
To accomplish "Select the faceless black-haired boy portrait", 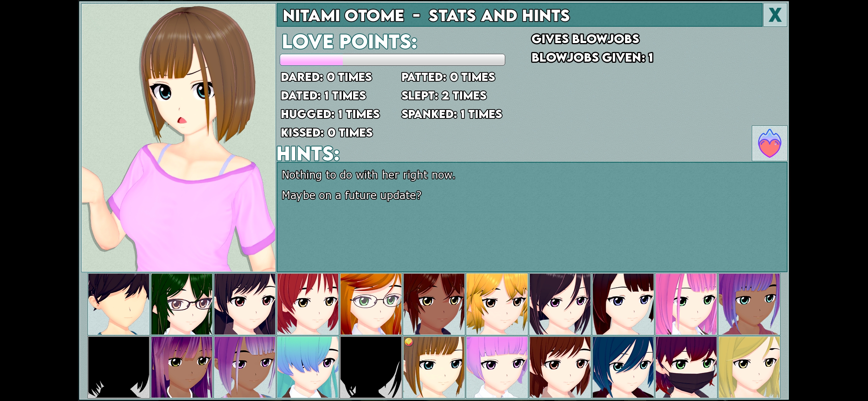I will tap(119, 304).
